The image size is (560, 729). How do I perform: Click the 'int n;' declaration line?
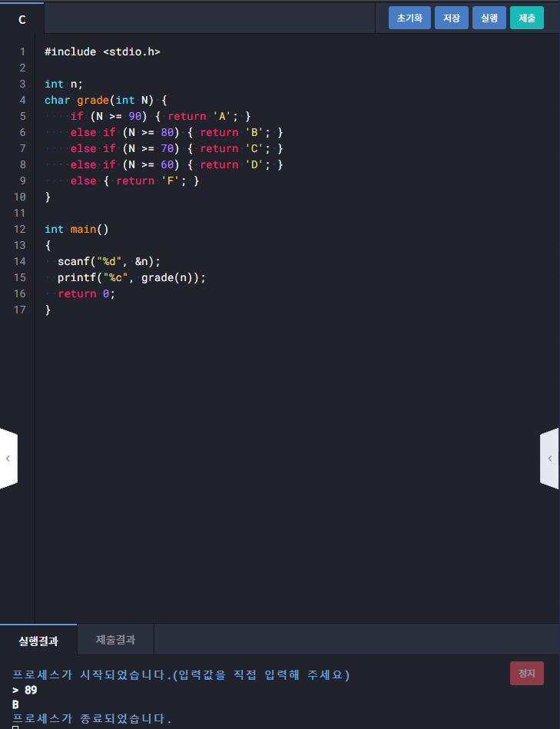click(x=64, y=84)
